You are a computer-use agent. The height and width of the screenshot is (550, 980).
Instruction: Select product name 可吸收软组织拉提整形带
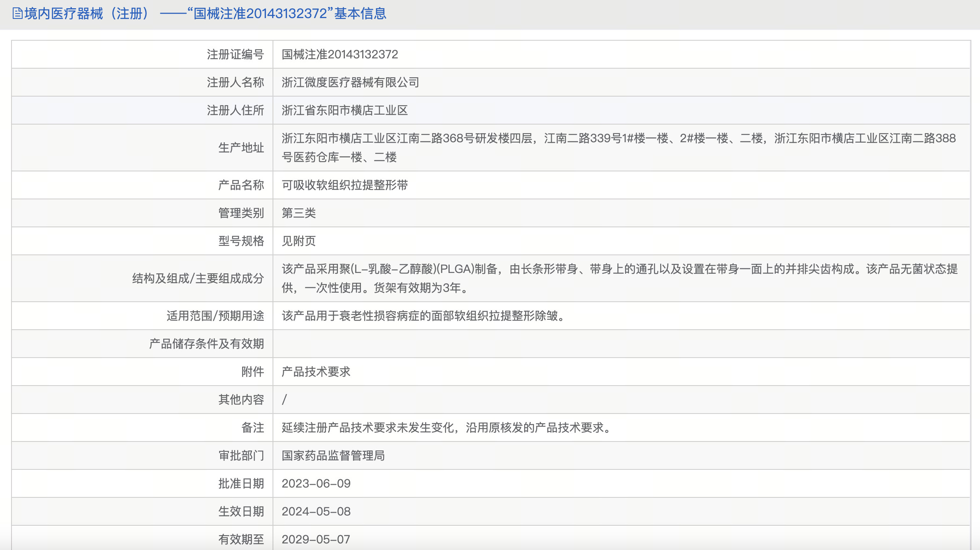344,185
